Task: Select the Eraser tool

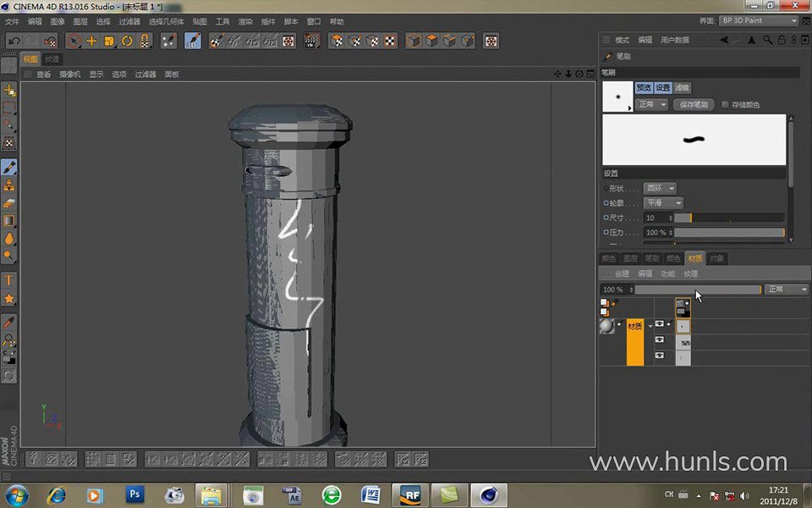Action: [x=10, y=203]
